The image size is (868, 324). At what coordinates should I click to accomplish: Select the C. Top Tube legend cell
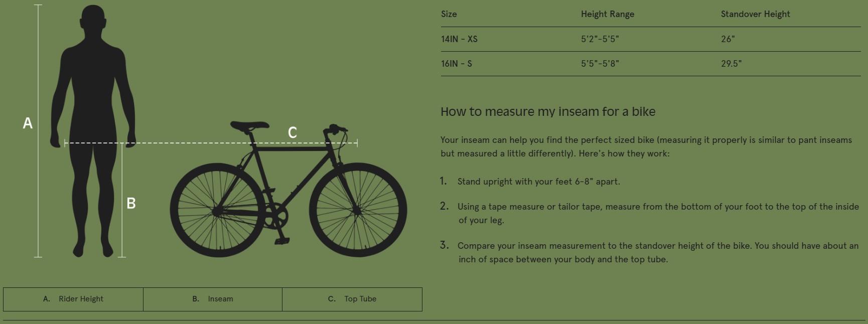(x=352, y=299)
